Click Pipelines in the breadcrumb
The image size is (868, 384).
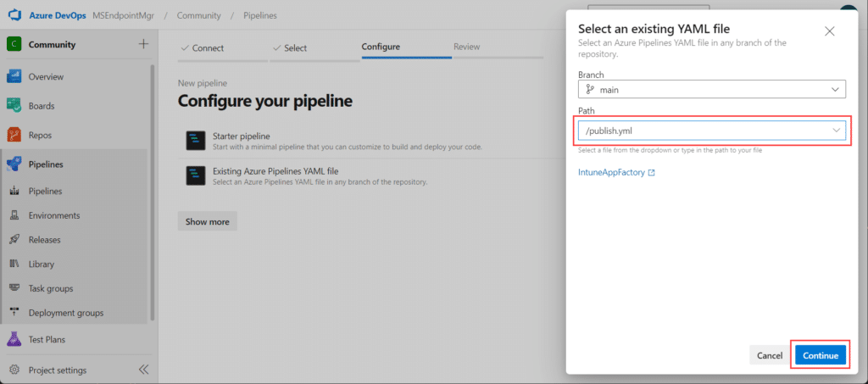pyautogui.click(x=260, y=15)
